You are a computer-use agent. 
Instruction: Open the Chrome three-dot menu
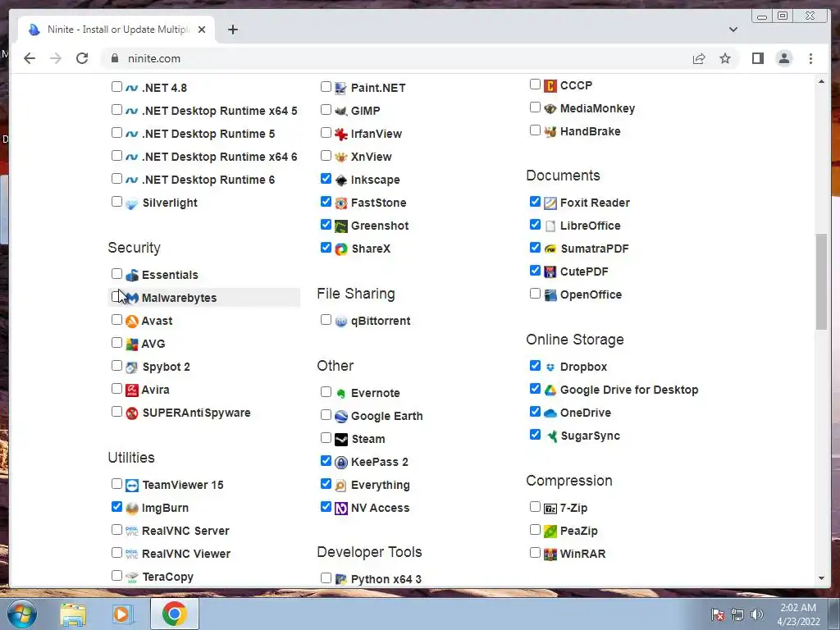point(810,58)
